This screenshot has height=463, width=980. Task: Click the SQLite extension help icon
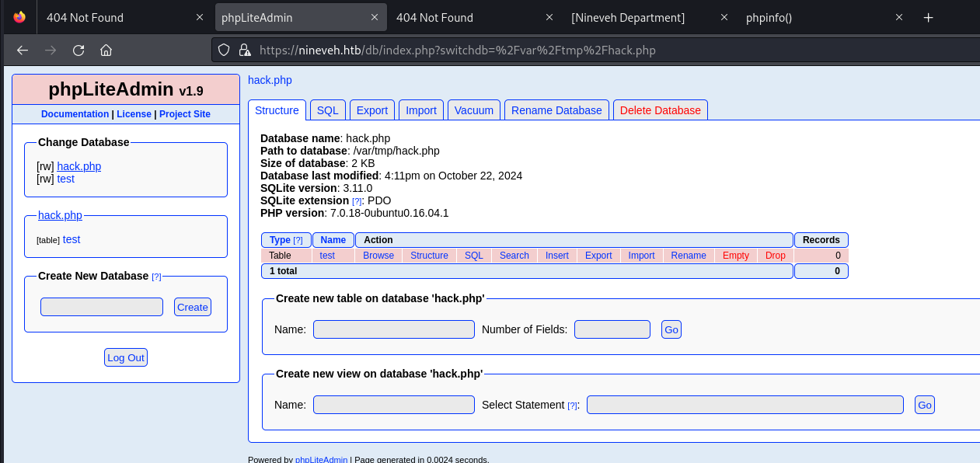356,200
